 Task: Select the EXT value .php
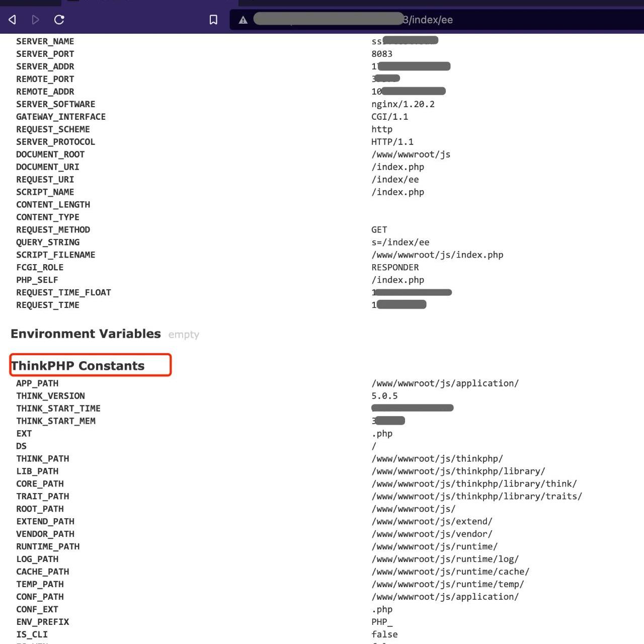(382, 434)
